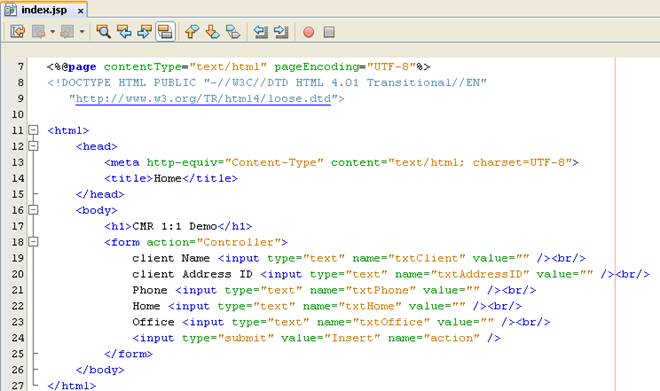Image resolution: width=660 pixels, height=391 pixels.
Task: Click the Forward navigation arrow icon
Action: point(67,32)
